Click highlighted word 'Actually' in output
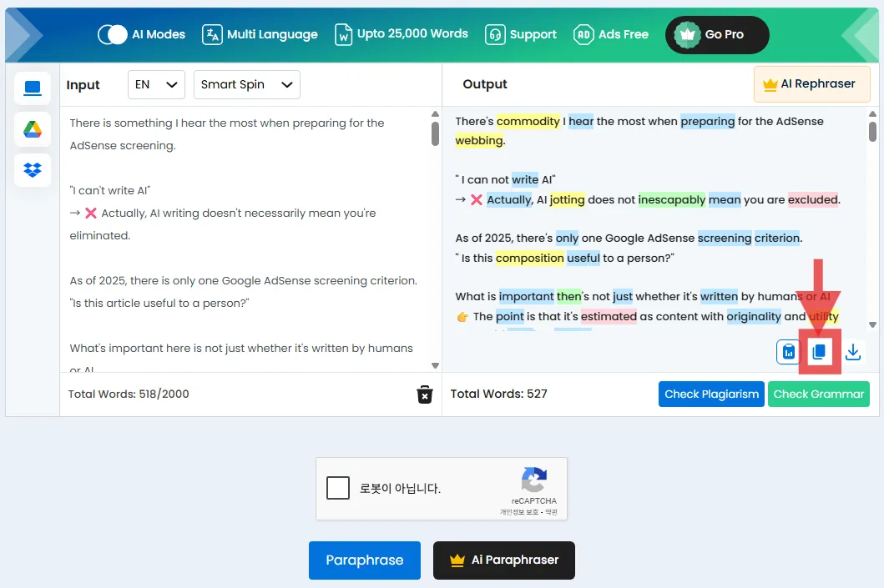Screen dimensions: 884x588 [x=509, y=199]
